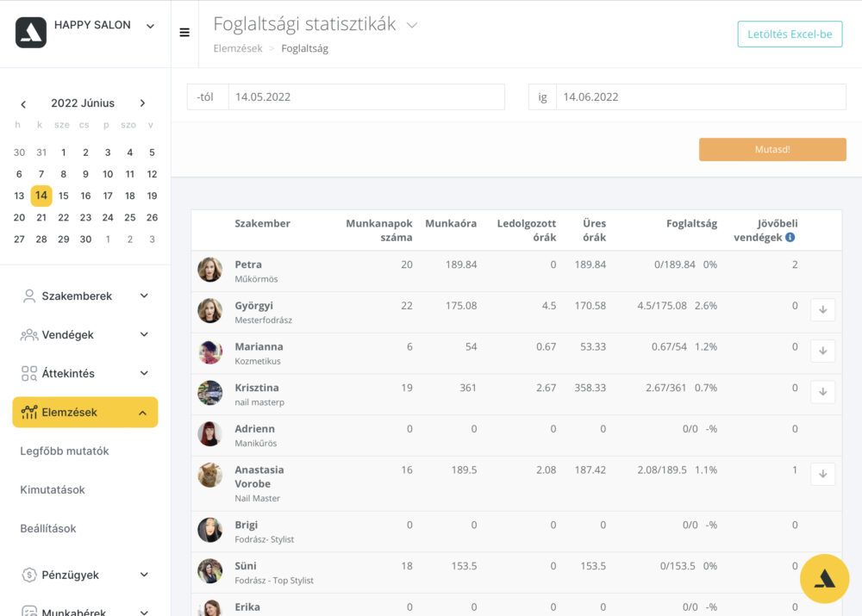The height and width of the screenshot is (616, 862).
Task: Expand the Pénzügyek menu chevron
Action: point(144,575)
